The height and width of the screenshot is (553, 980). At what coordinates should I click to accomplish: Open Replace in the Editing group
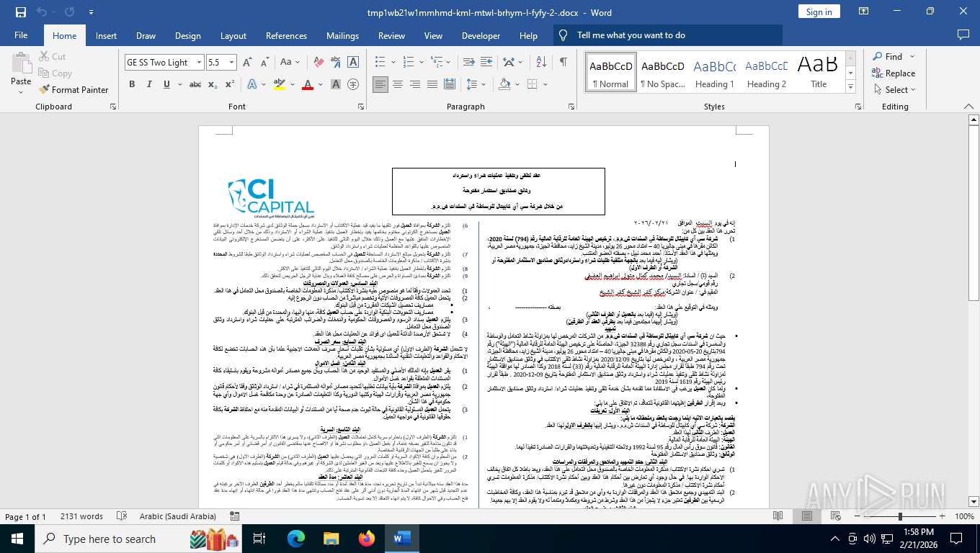click(x=894, y=73)
